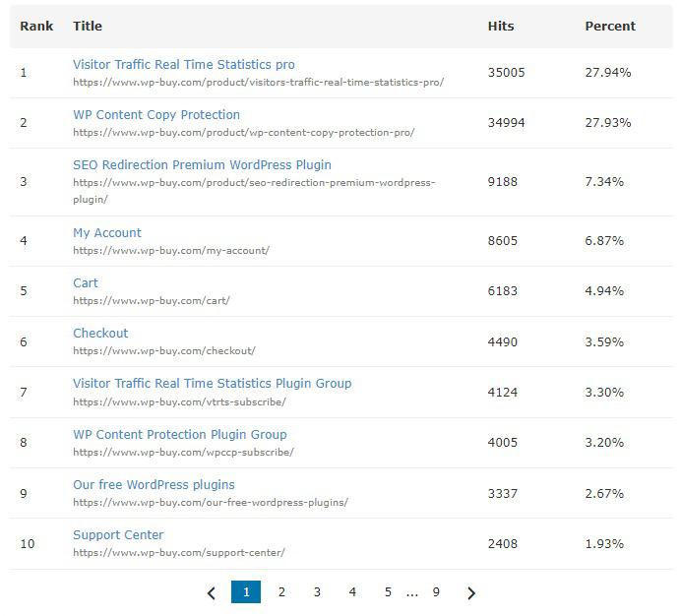Open Visitor Traffic Real Time Statistics pro link
Image resolution: width=680 pixels, height=616 pixels.
tap(183, 65)
